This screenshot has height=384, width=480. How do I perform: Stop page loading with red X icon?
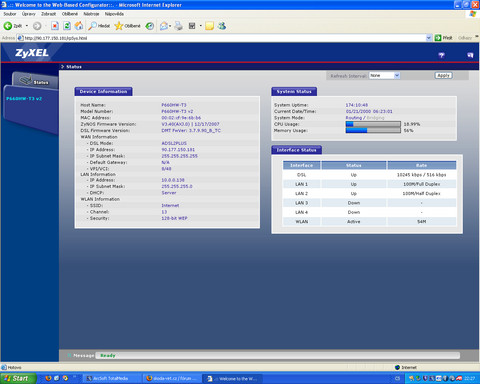click(55, 26)
